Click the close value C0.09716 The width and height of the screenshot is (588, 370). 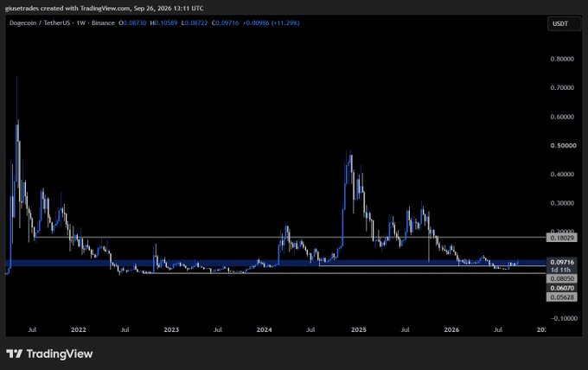click(x=225, y=22)
